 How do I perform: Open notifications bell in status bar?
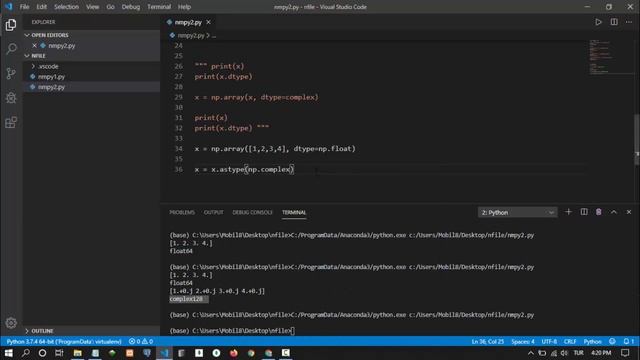[x=629, y=341]
